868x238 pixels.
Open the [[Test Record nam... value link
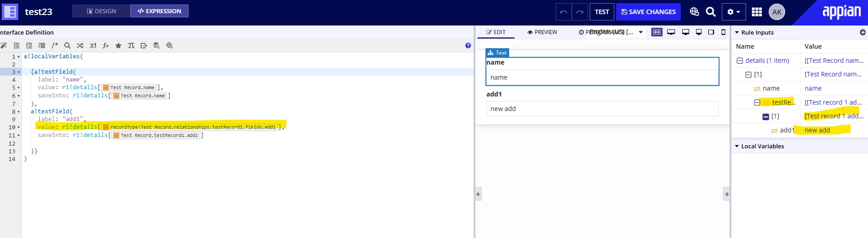(x=834, y=61)
